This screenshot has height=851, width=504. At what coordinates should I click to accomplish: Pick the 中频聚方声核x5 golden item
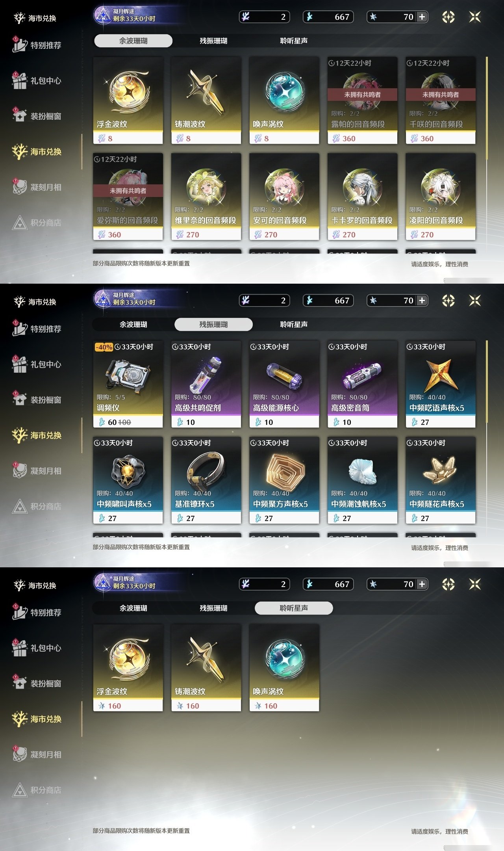(284, 480)
